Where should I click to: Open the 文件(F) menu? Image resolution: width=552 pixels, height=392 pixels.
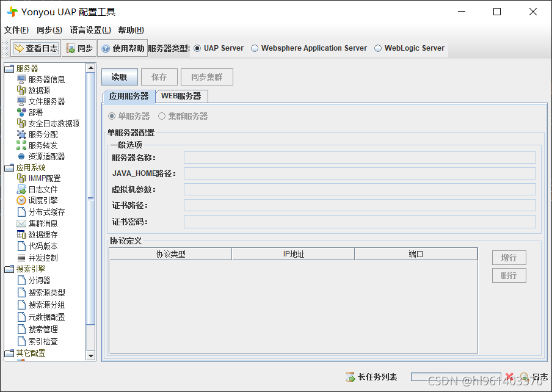coord(16,30)
